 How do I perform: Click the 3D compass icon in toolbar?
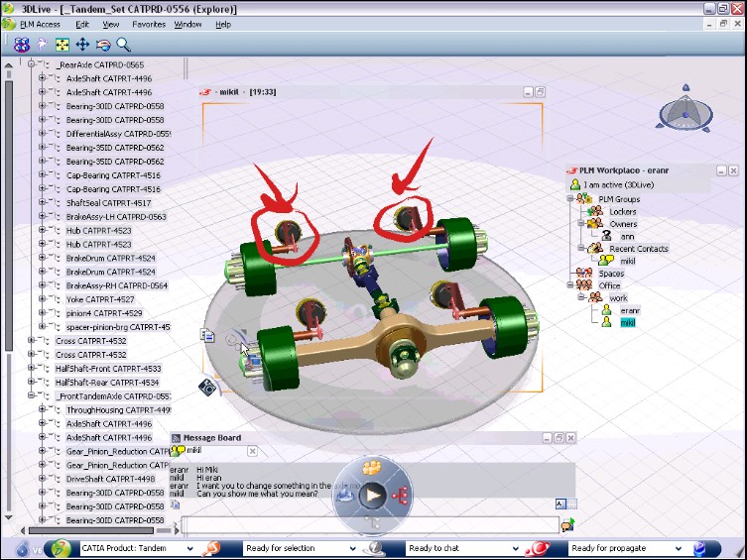[21, 45]
